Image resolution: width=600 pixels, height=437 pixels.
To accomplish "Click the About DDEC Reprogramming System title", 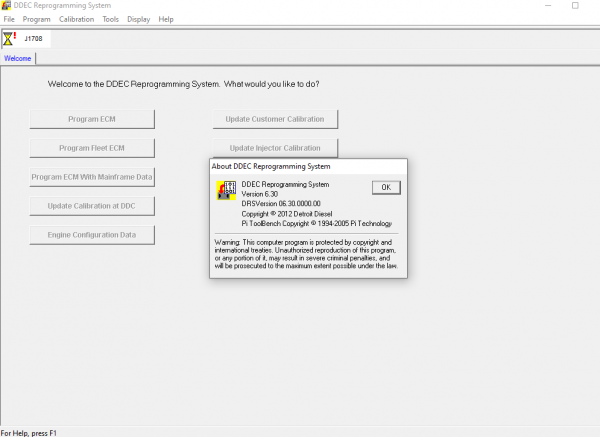I will coord(271,166).
